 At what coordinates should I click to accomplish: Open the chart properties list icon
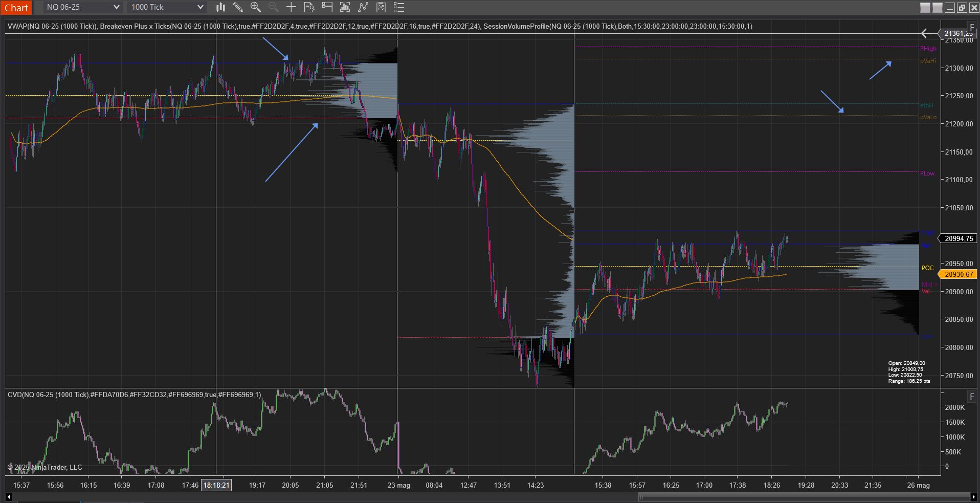[398, 7]
